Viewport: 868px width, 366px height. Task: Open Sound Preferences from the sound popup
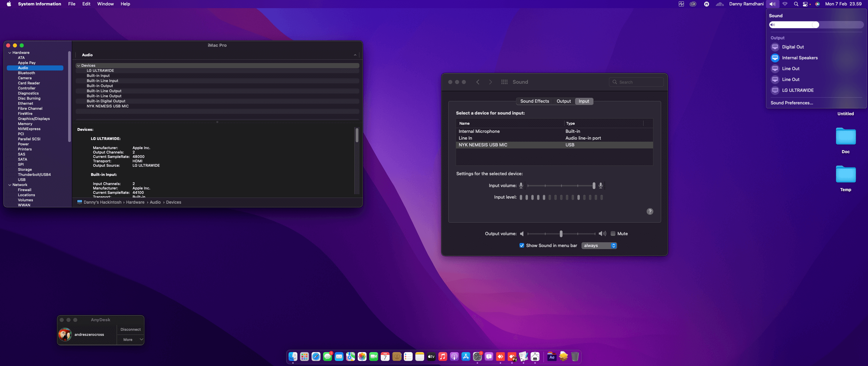791,102
